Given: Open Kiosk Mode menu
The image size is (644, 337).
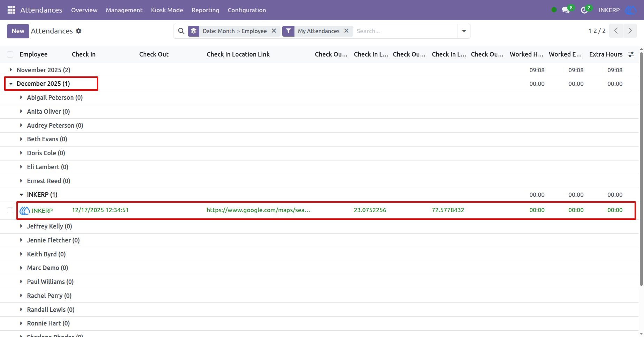Looking at the screenshot, I should point(167,10).
